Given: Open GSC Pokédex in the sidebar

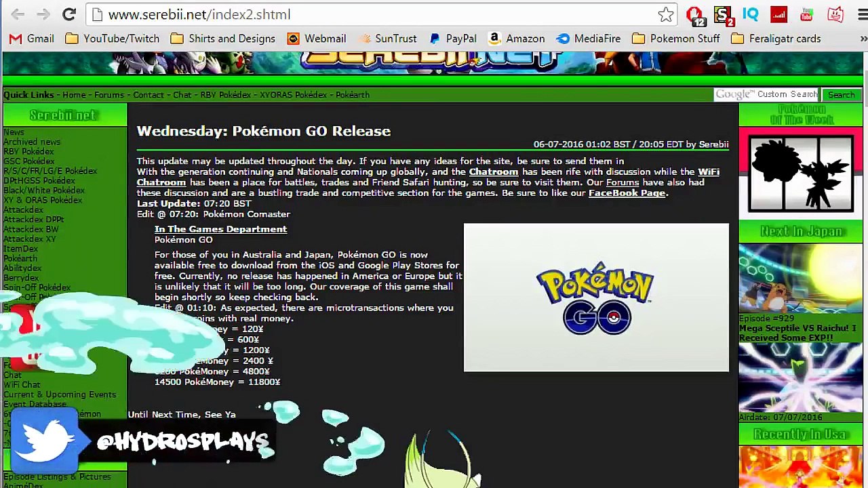Looking at the screenshot, I should 28,161.
